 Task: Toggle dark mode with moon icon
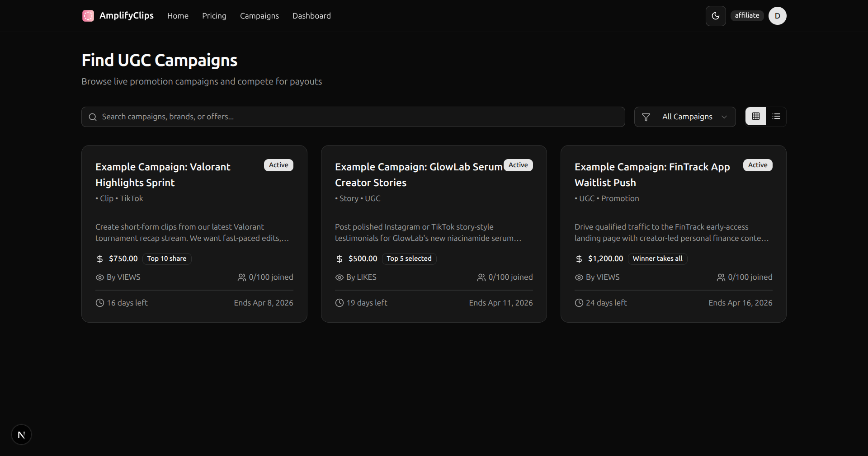716,16
